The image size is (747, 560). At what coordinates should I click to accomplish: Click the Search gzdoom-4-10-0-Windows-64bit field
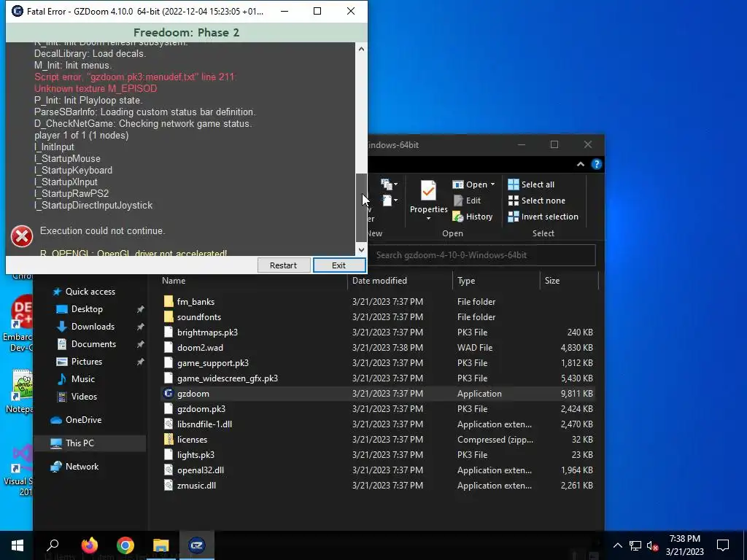(x=483, y=255)
